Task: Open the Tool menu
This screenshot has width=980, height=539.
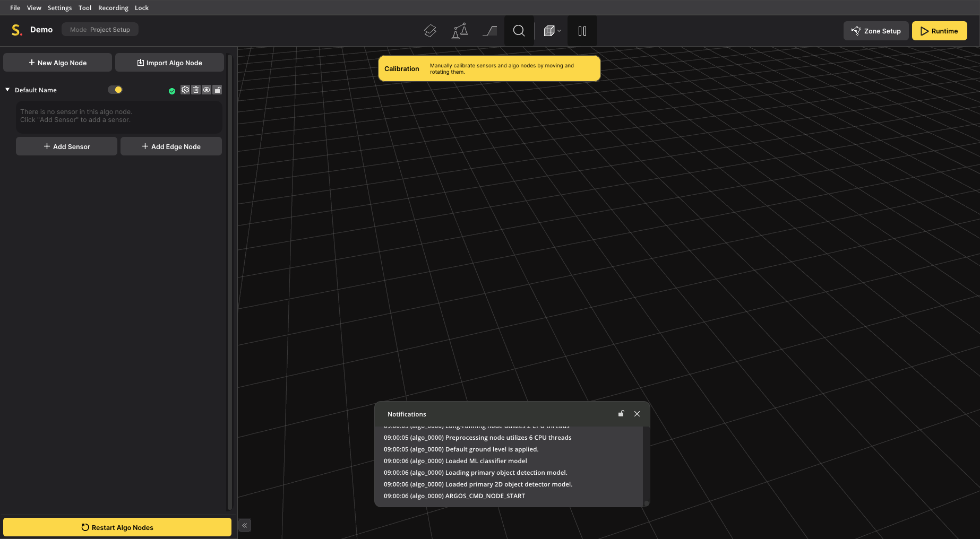Action: click(x=85, y=7)
